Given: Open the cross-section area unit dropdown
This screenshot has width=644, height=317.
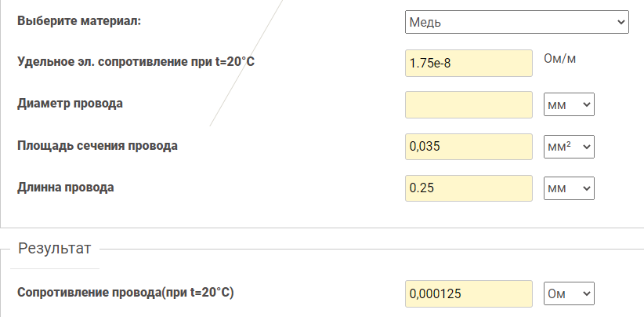Looking at the screenshot, I should coord(569,146).
